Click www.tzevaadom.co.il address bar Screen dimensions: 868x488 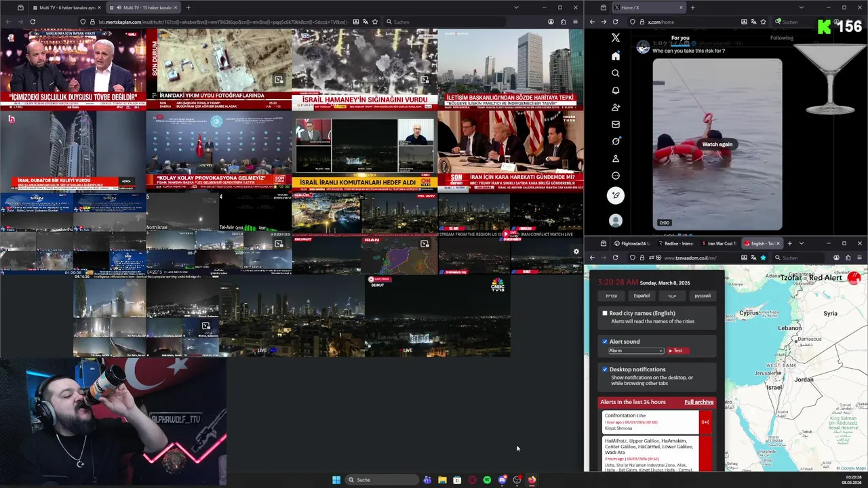(698, 258)
